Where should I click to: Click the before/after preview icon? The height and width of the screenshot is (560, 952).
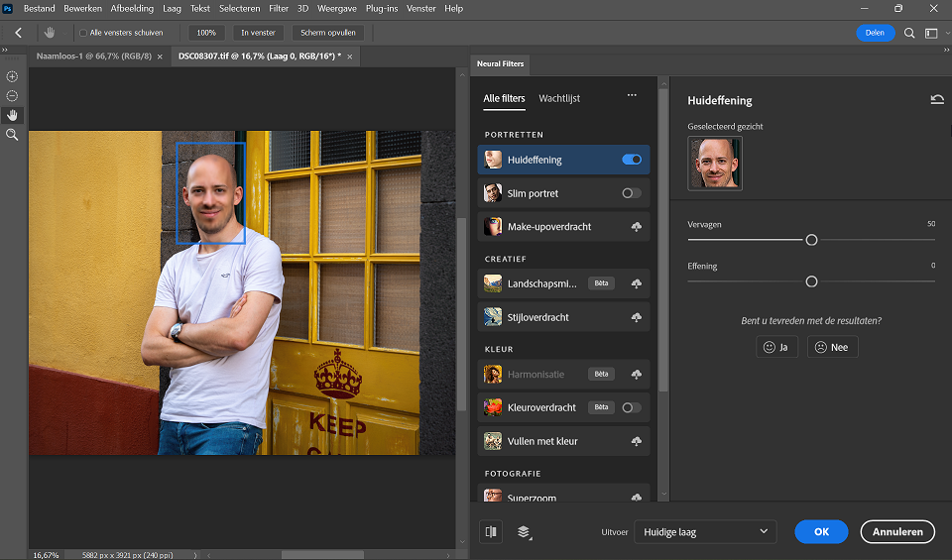[491, 532]
